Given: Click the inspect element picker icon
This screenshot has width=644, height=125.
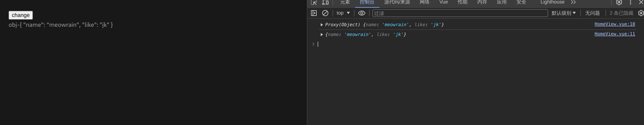Looking at the screenshot, I should point(314,2).
